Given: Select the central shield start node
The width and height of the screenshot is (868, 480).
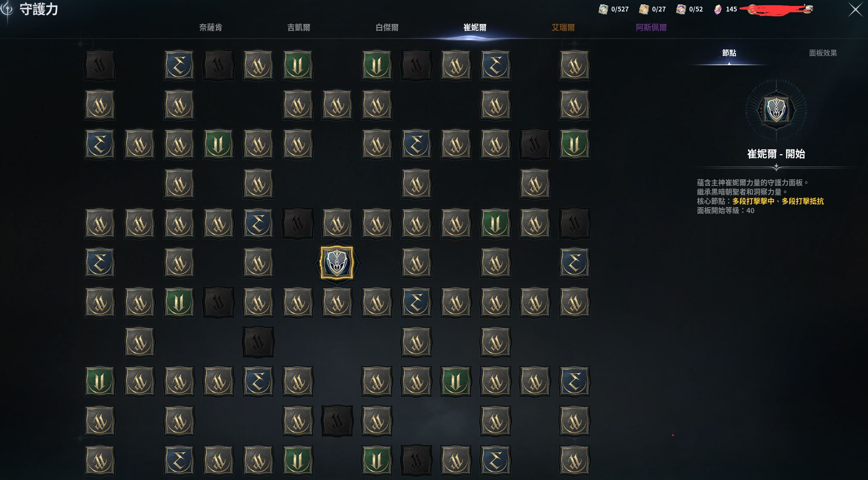Looking at the screenshot, I should [x=337, y=263].
